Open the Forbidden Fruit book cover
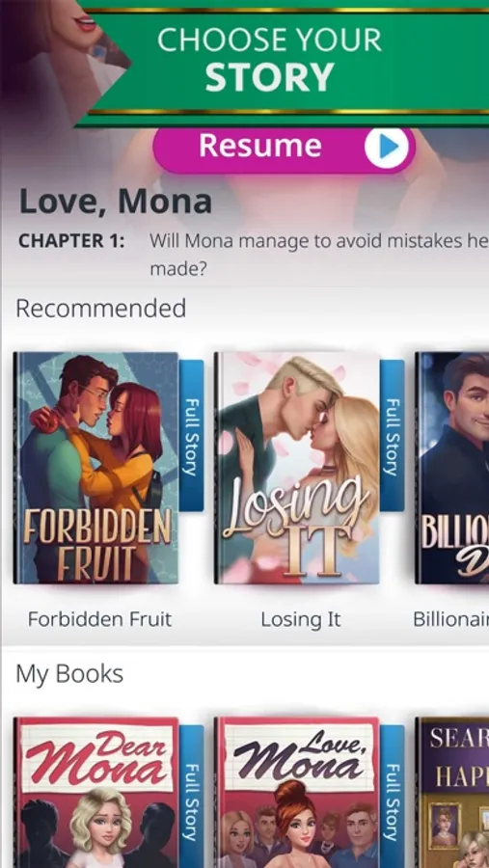Viewport: 489px width, 868px height. [96, 468]
